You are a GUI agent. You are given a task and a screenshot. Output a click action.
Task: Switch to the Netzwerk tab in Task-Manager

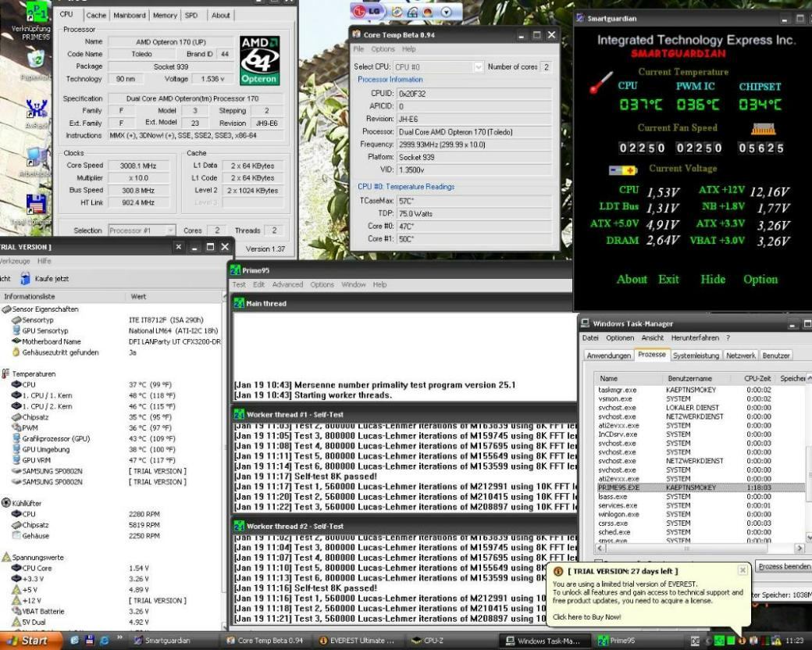740,355
